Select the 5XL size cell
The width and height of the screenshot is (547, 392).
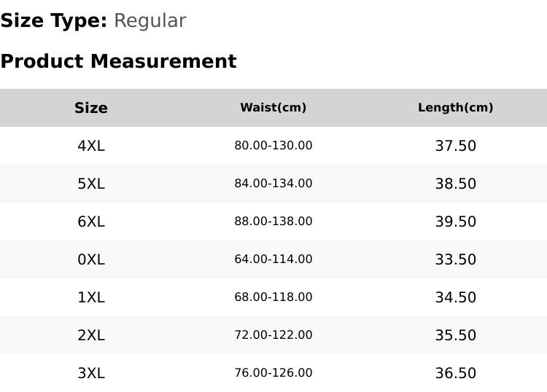click(91, 184)
